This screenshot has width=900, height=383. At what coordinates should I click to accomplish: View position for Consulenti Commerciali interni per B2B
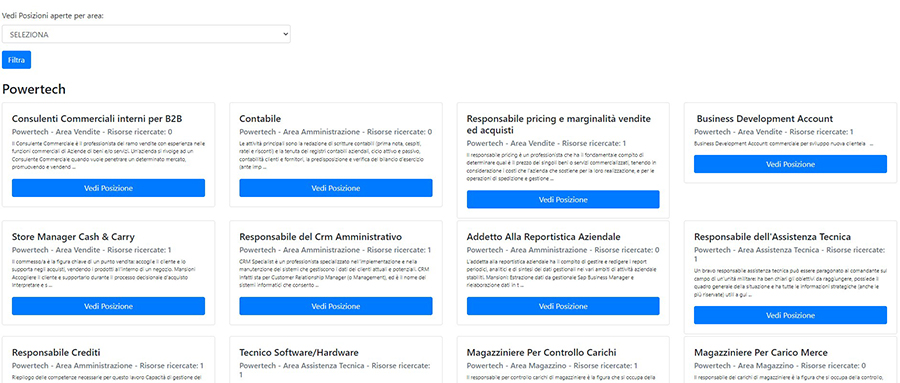click(108, 188)
